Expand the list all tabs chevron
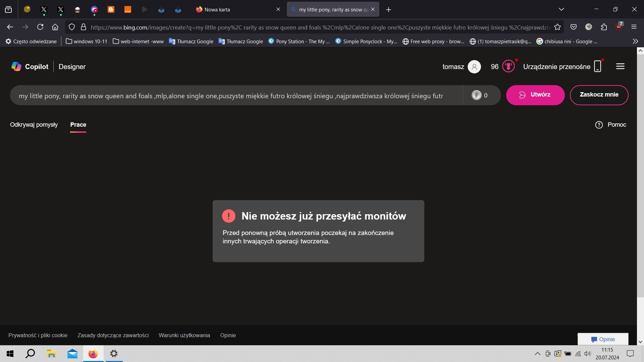The width and height of the screenshot is (644, 362). pyautogui.click(x=561, y=9)
